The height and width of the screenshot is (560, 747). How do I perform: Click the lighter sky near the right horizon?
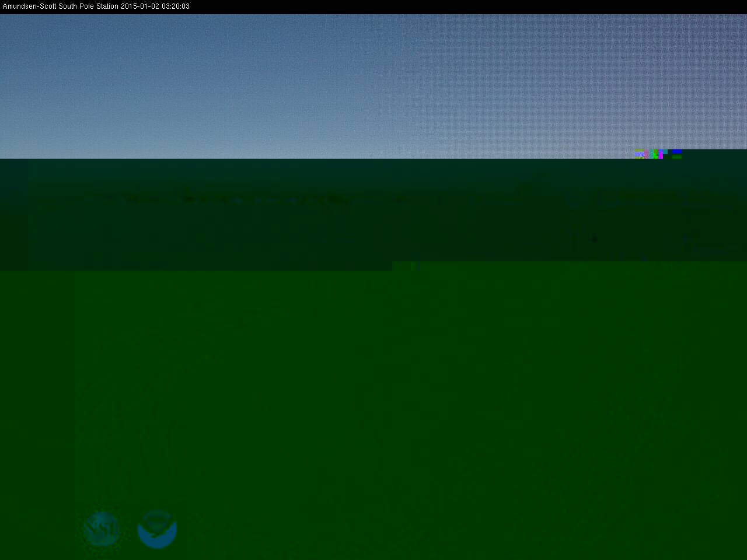pos(584,140)
